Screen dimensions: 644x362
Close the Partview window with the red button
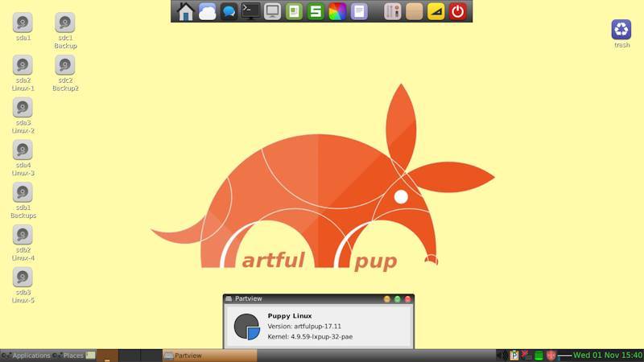tap(408, 299)
